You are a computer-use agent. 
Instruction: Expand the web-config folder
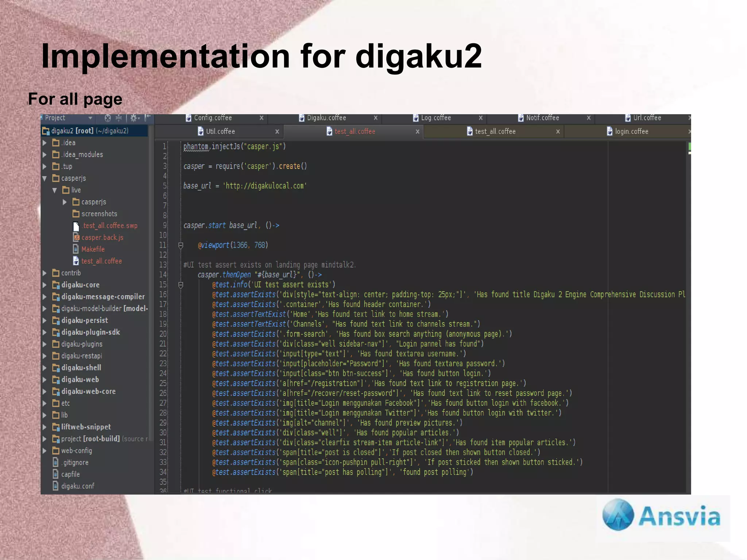[x=44, y=451]
